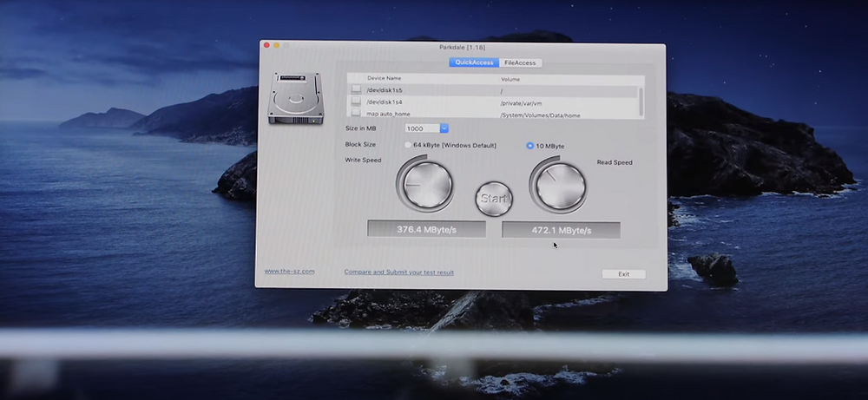The height and width of the screenshot is (400, 868).
Task: Open Compare and Submit your test result
Action: (399, 272)
